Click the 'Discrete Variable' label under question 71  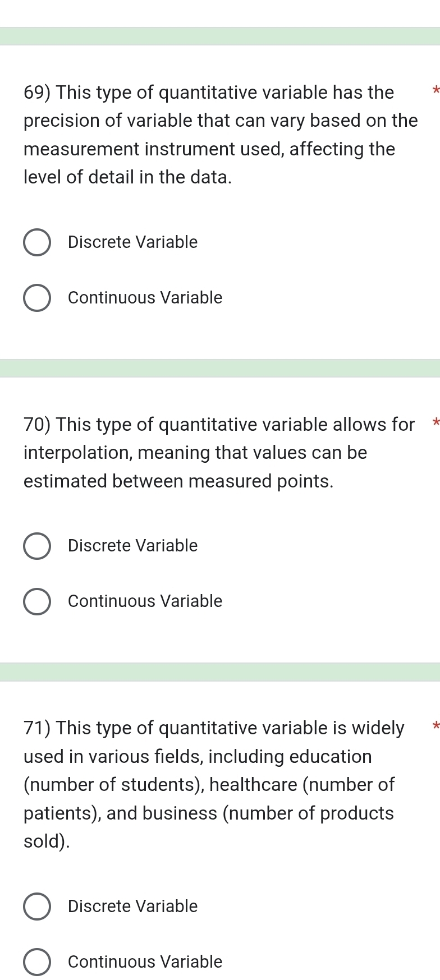tap(132, 907)
